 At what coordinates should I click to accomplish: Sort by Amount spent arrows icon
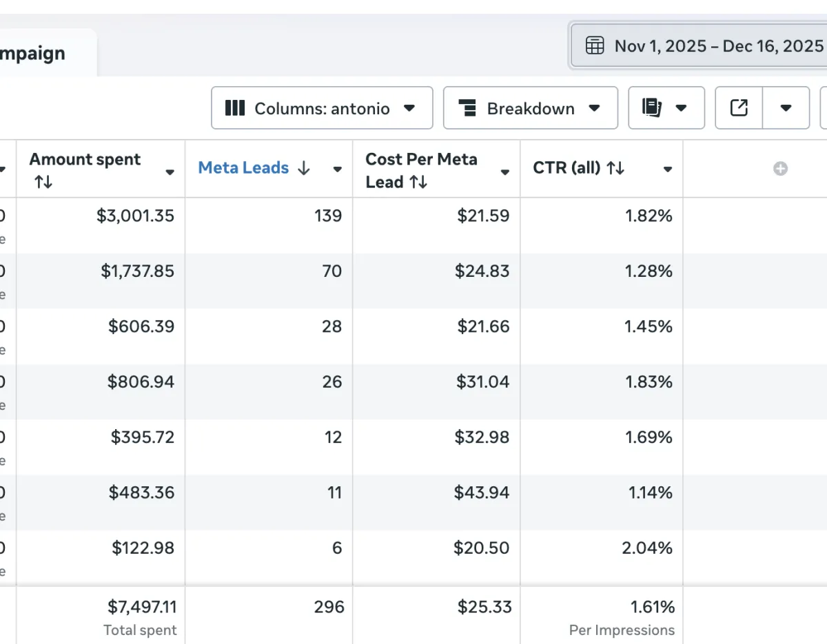click(x=43, y=183)
